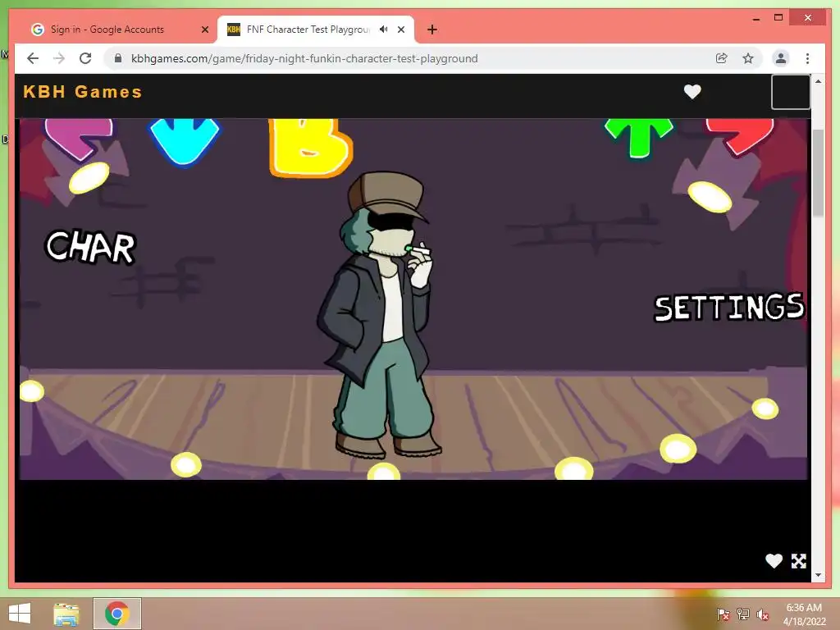Open the game SETTINGS menu
Viewport: 840px width, 630px height.
[x=729, y=307]
